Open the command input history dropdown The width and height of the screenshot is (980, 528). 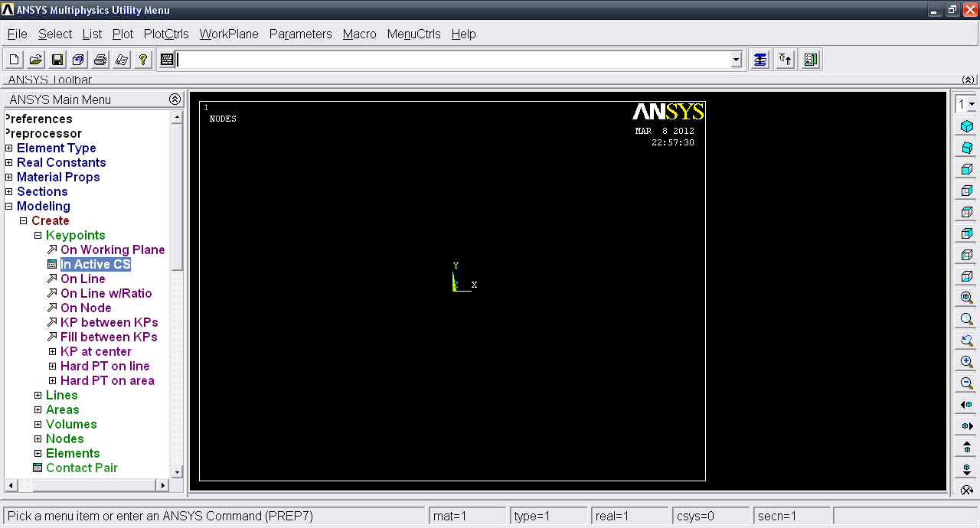coord(737,60)
